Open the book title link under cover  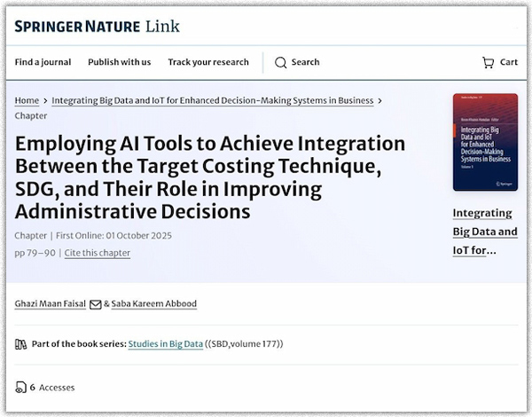coord(485,232)
